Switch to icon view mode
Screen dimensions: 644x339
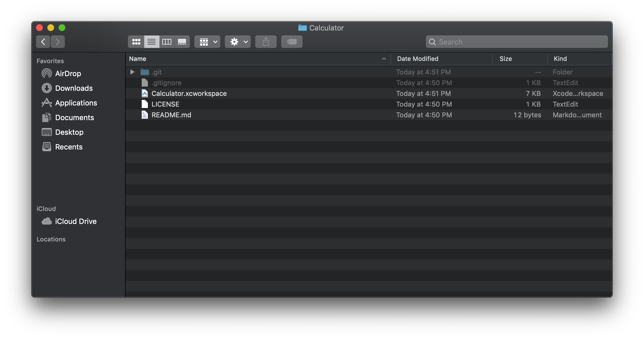(x=136, y=42)
